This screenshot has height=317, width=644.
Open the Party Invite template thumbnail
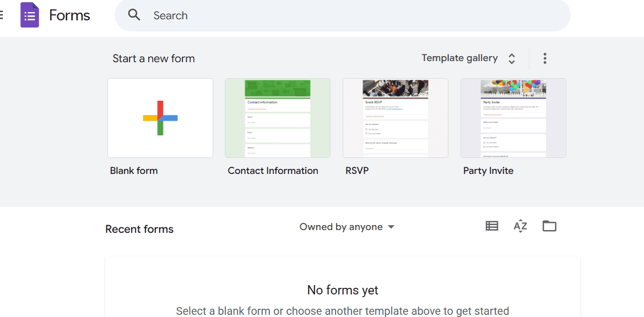click(x=513, y=118)
